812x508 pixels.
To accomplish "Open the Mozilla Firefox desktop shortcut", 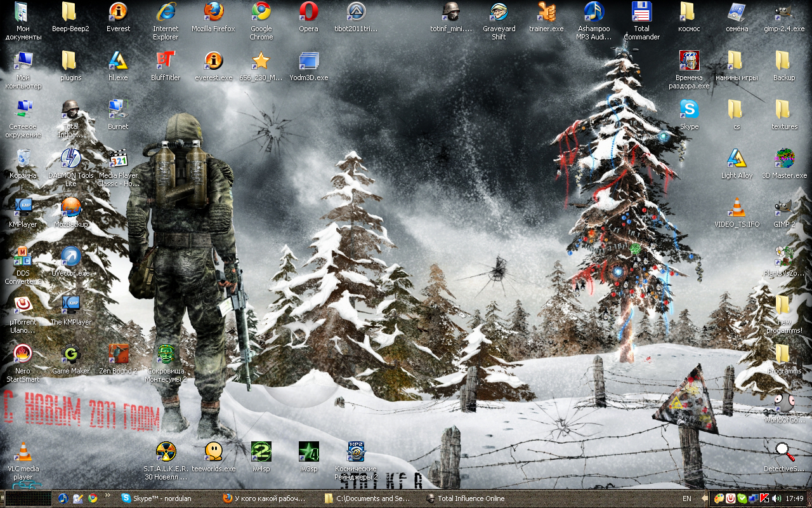I will coord(213,12).
